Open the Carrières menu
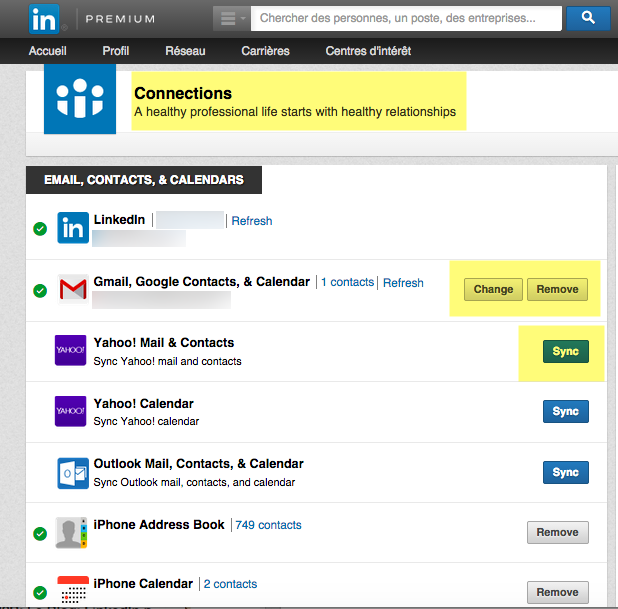618x609 pixels. [265, 51]
